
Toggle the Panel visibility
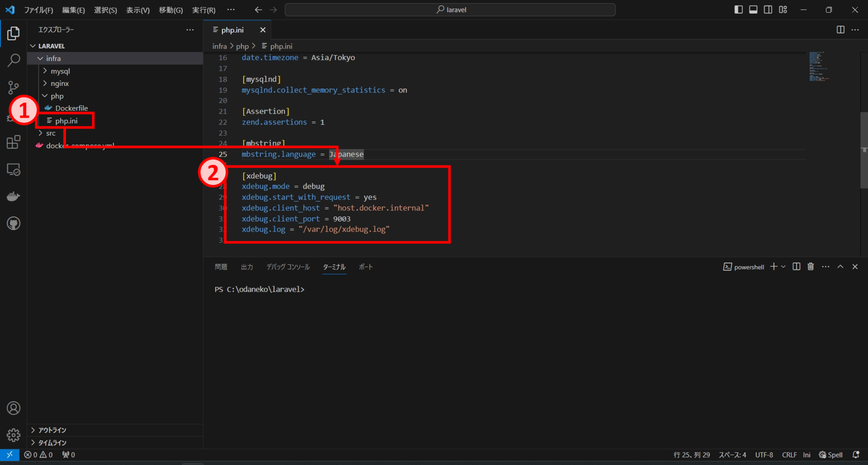(754, 9)
